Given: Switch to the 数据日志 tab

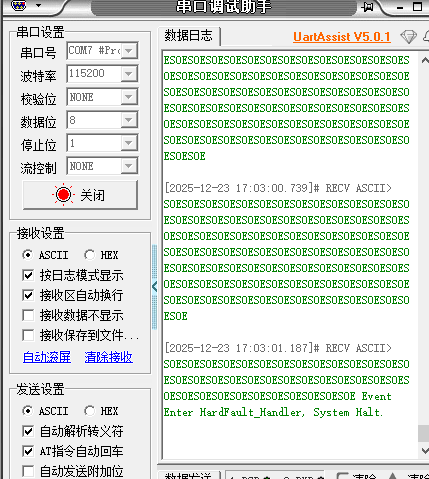Looking at the screenshot, I should [x=188, y=35].
